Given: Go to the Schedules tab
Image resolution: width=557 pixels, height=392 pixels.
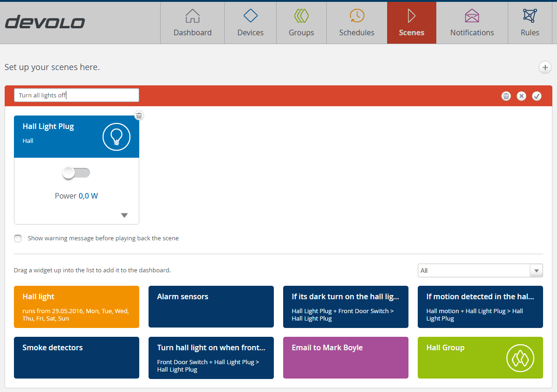Looking at the screenshot, I should coord(356,23).
